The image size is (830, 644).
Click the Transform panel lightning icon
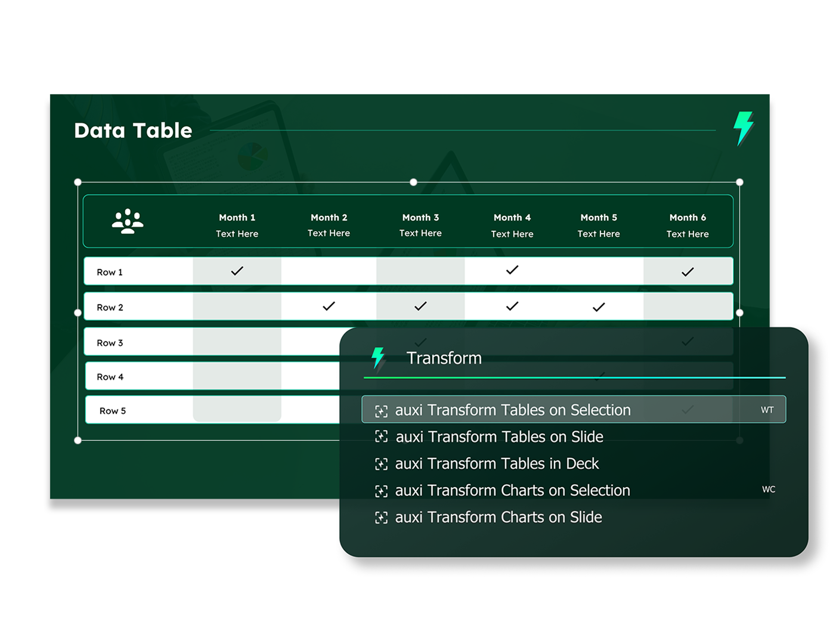point(378,357)
